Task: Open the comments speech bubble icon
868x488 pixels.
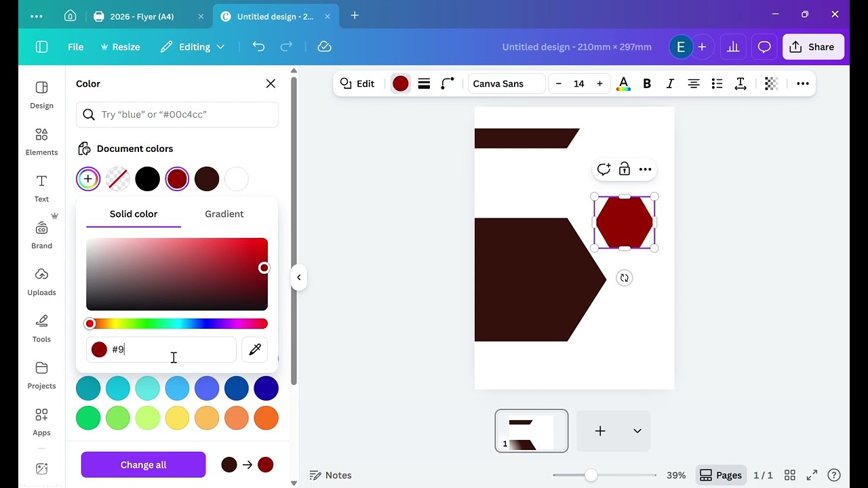Action: pyautogui.click(x=764, y=47)
